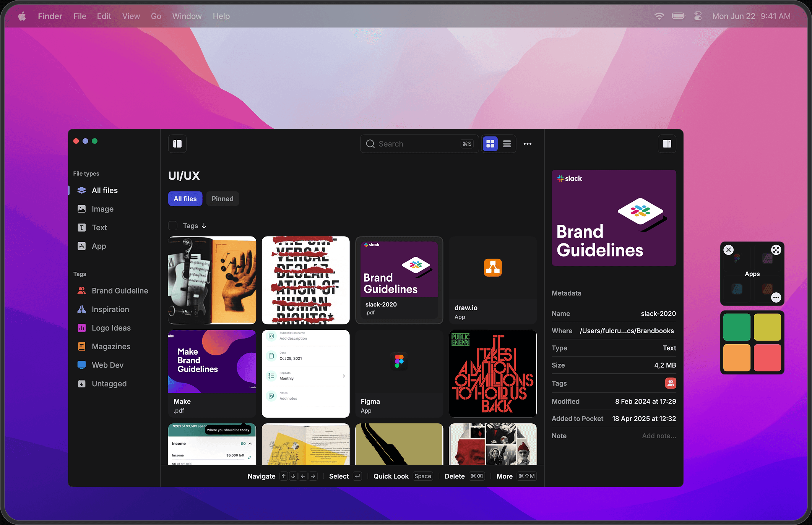The width and height of the screenshot is (812, 525).
Task: Filter by Image file type
Action: (x=102, y=209)
